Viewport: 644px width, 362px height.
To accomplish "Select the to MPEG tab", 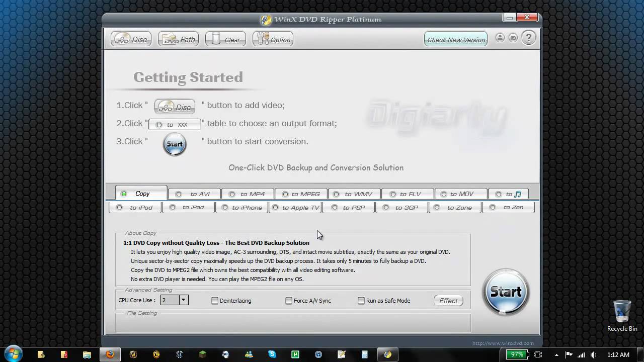I will pos(301,194).
